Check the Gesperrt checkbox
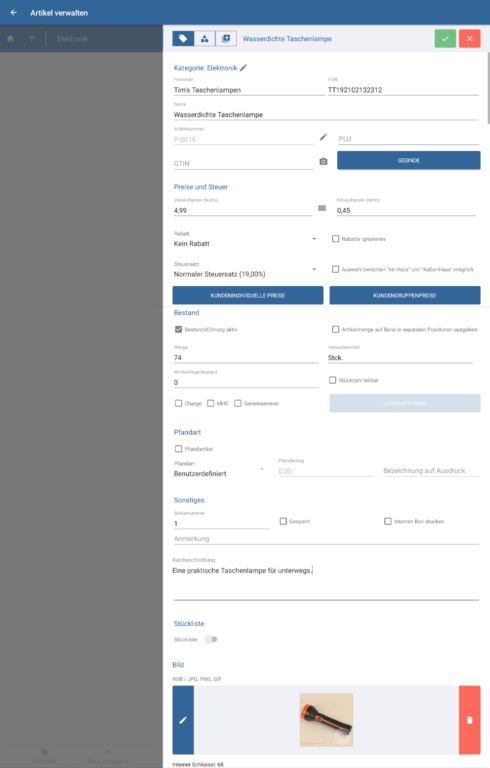490x768 pixels. [x=283, y=521]
